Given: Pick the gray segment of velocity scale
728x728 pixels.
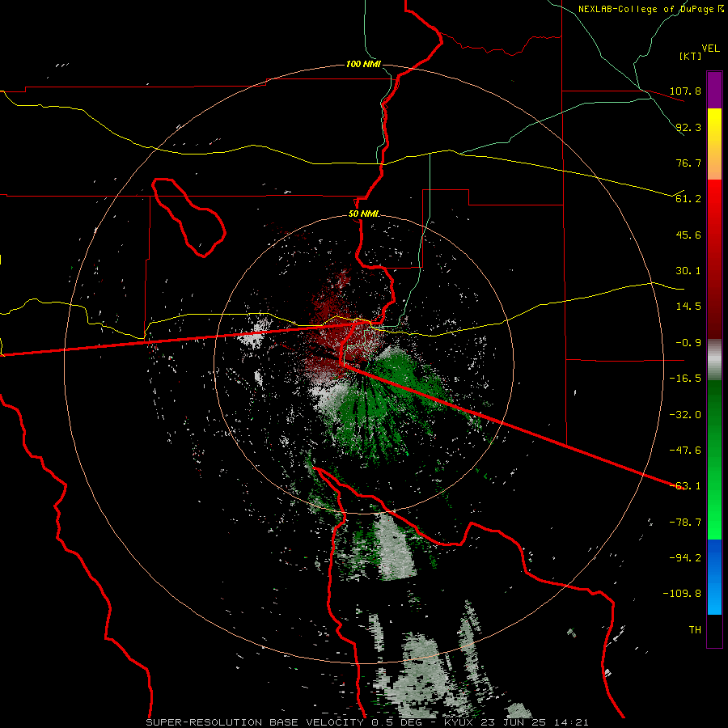Looking at the screenshot, I should click(714, 360).
